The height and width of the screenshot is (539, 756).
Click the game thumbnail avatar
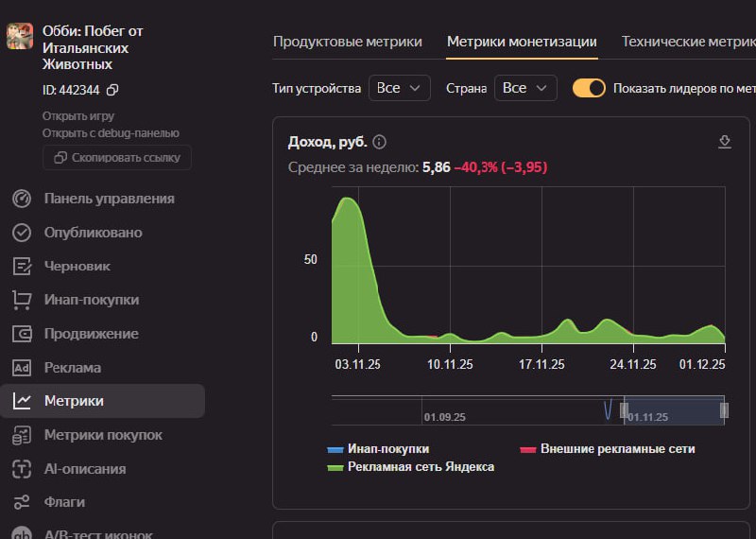pos(20,36)
